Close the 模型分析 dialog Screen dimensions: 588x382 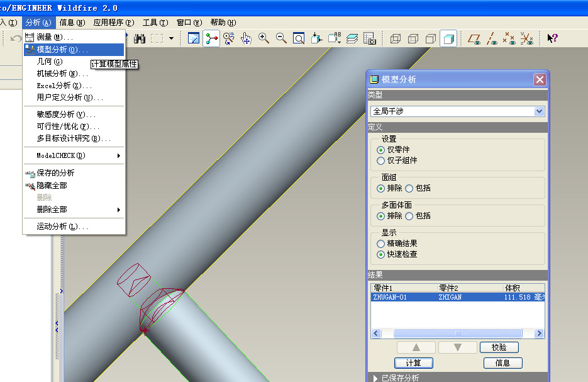point(540,79)
